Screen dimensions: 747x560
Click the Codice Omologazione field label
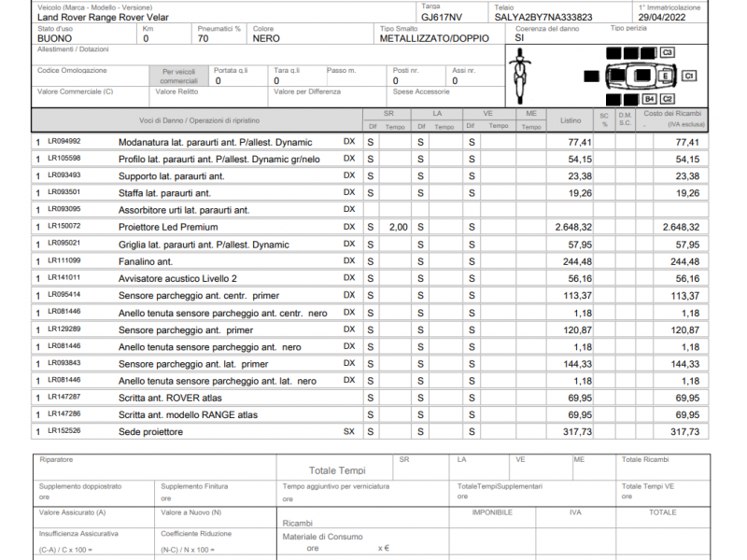tap(72, 71)
